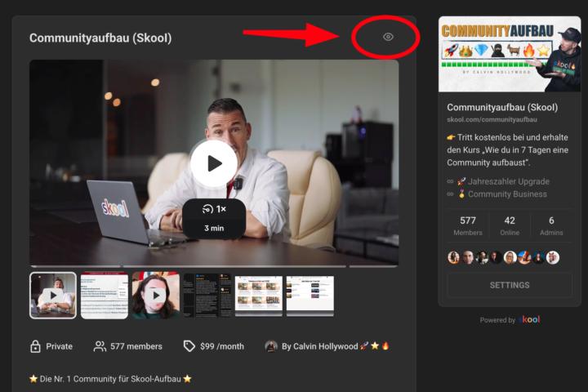The image size is (588, 392).
Task: Click the skool.com/communityaufbau URL
Action: tap(492, 120)
